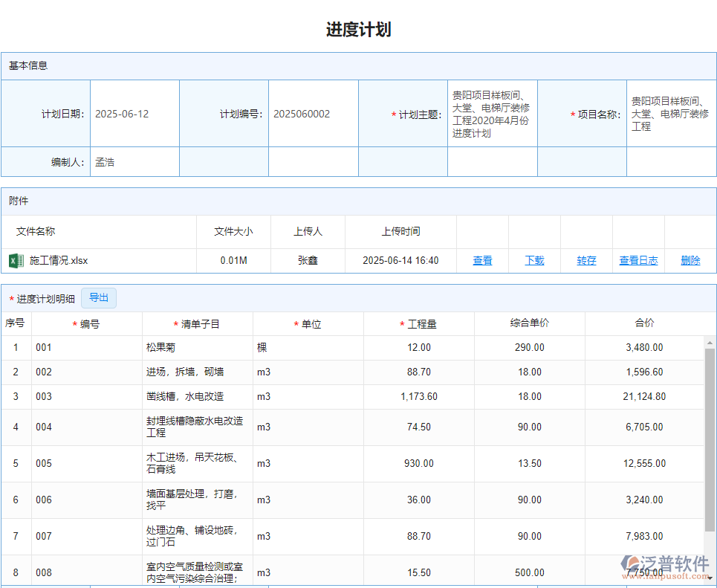Click the Excel icon beside 施工情况.xlsx
This screenshot has height=588, width=717.
tap(16, 260)
